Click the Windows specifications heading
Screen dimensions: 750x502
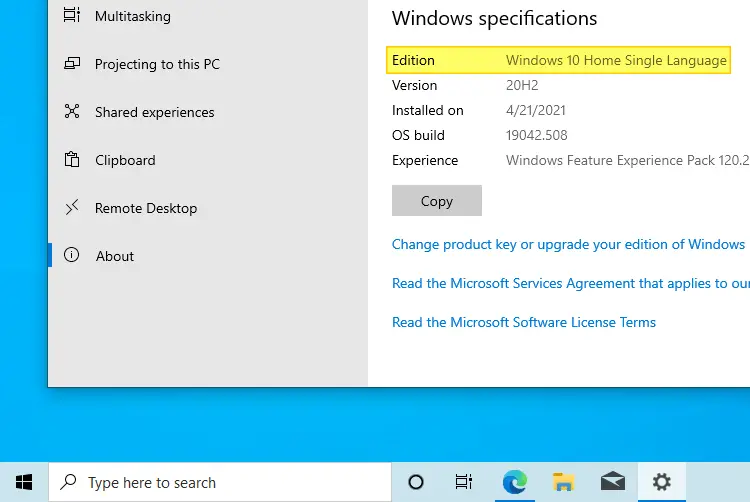494,19
